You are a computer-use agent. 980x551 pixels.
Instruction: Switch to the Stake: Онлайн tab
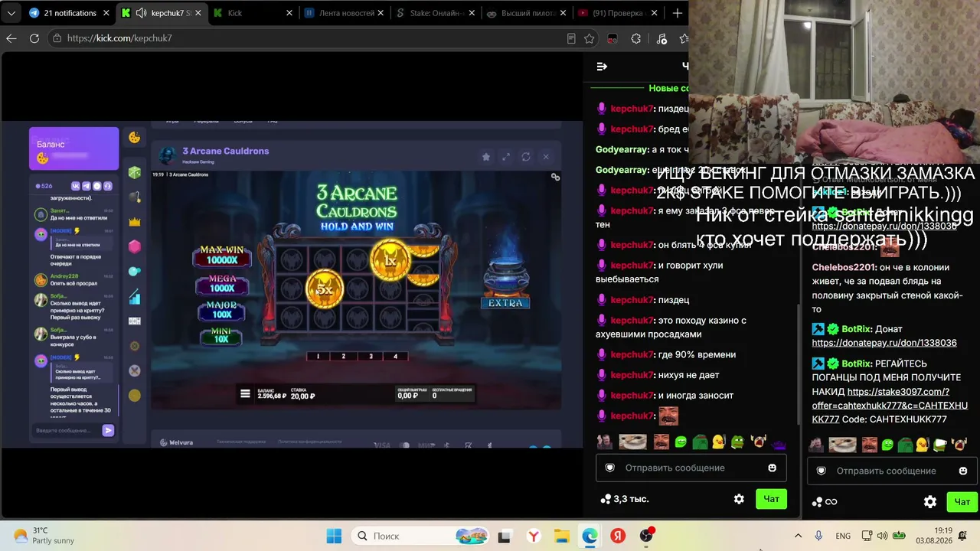pyautogui.click(x=436, y=13)
